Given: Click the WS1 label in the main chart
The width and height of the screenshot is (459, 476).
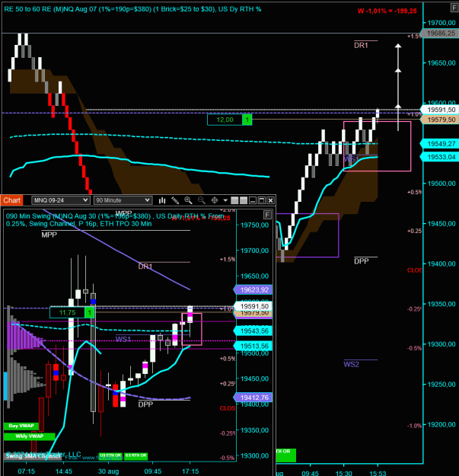Looking at the screenshot, I should tap(351, 159).
